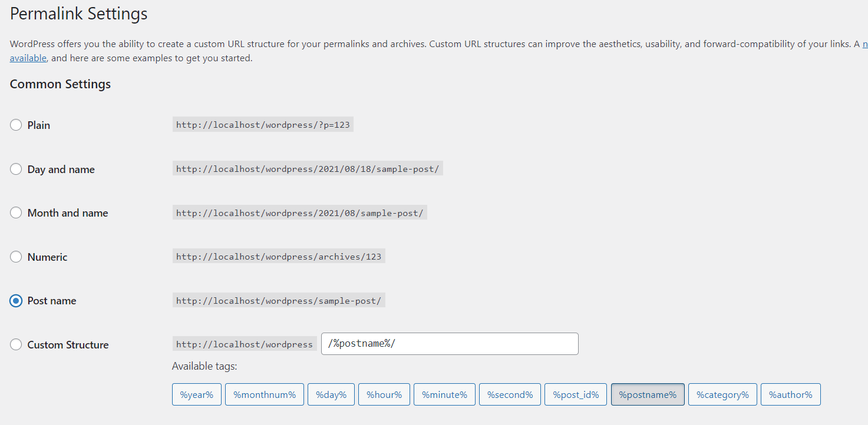Select Month and name permalink structure
The image size is (868, 425).
(x=16, y=213)
